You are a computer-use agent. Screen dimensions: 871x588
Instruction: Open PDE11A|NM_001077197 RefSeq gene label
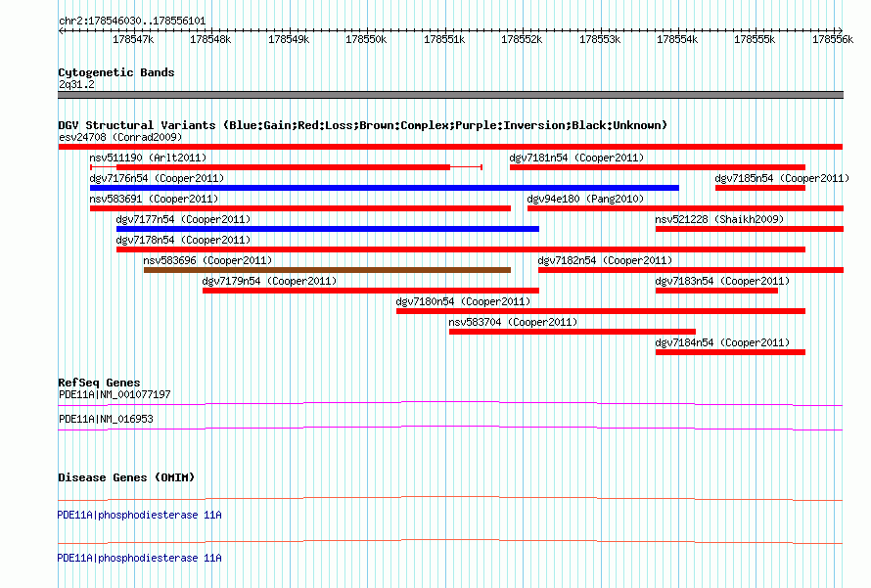coord(115,395)
